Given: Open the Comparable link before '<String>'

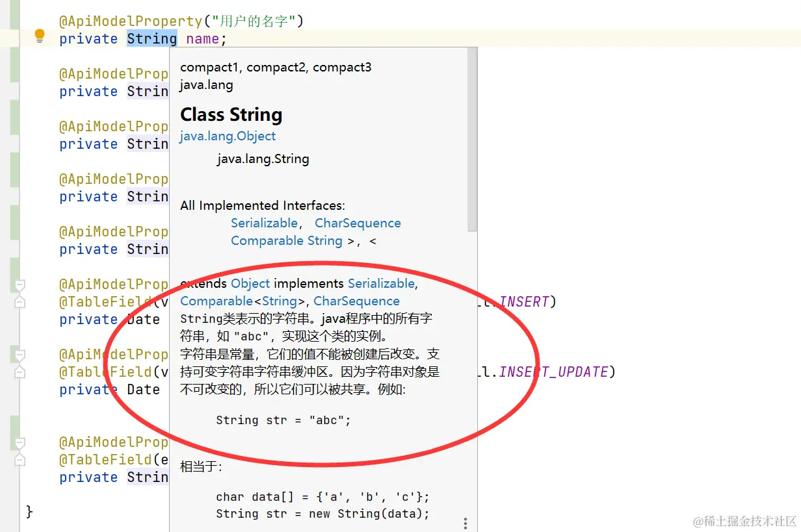Looking at the screenshot, I should pos(217,301).
